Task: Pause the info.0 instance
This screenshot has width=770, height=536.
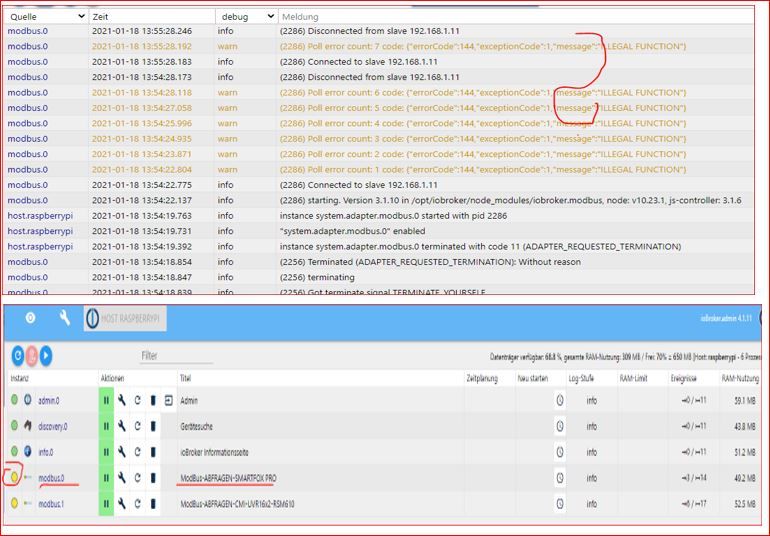Action: click(106, 452)
